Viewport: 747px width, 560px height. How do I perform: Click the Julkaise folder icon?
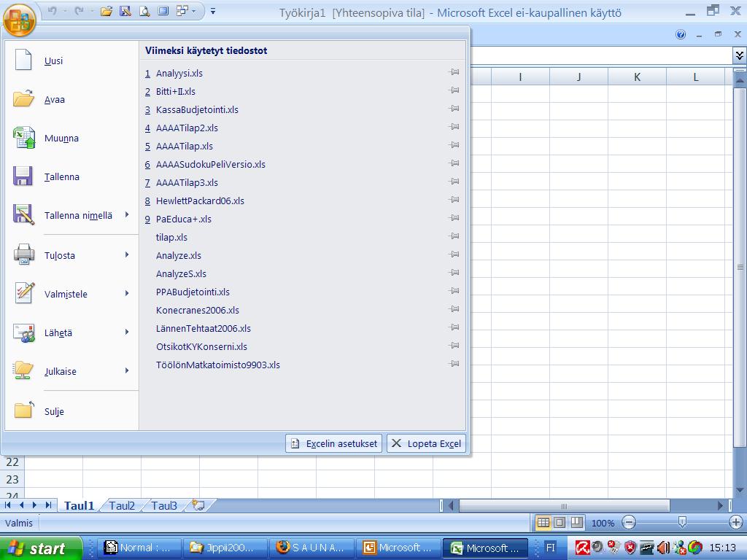pos(23,370)
